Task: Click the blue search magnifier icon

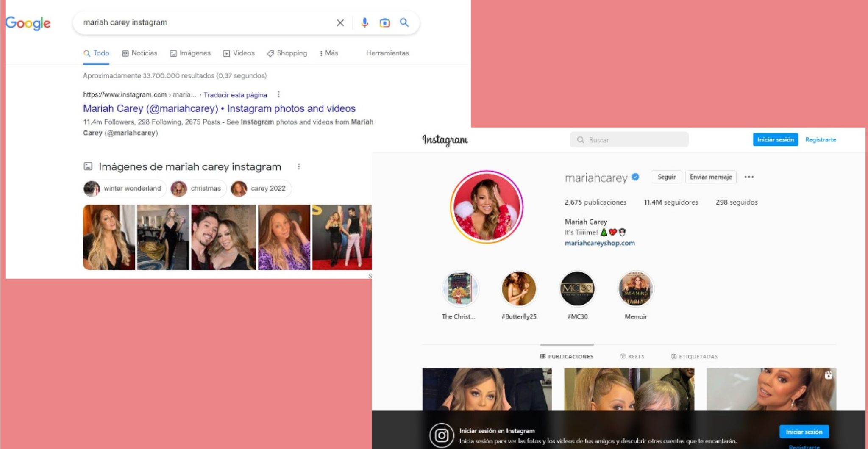Action: click(404, 22)
